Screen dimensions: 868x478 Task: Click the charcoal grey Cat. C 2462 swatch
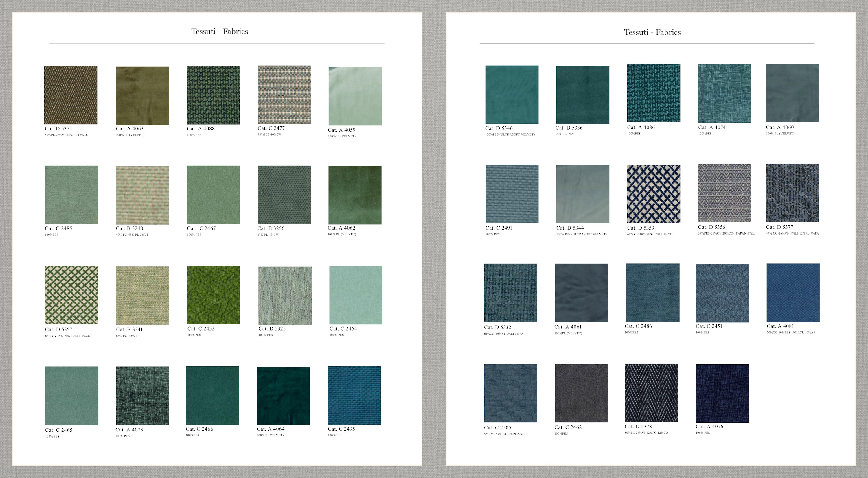click(581, 393)
